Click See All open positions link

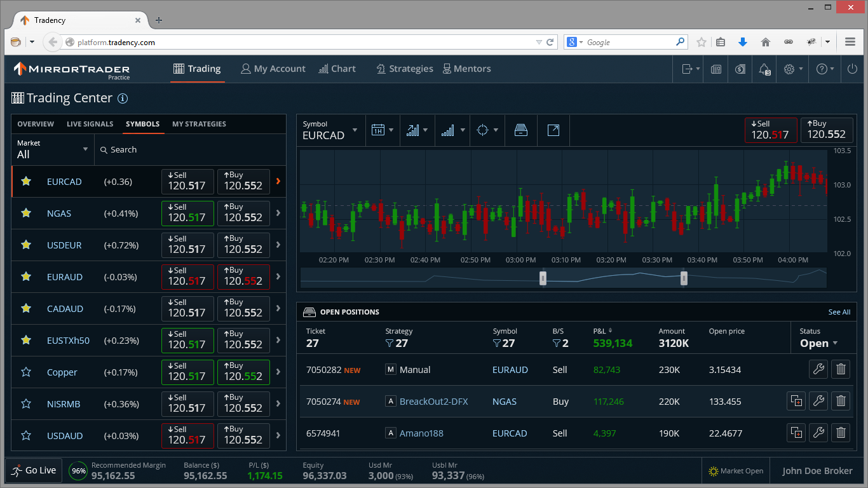coord(839,312)
